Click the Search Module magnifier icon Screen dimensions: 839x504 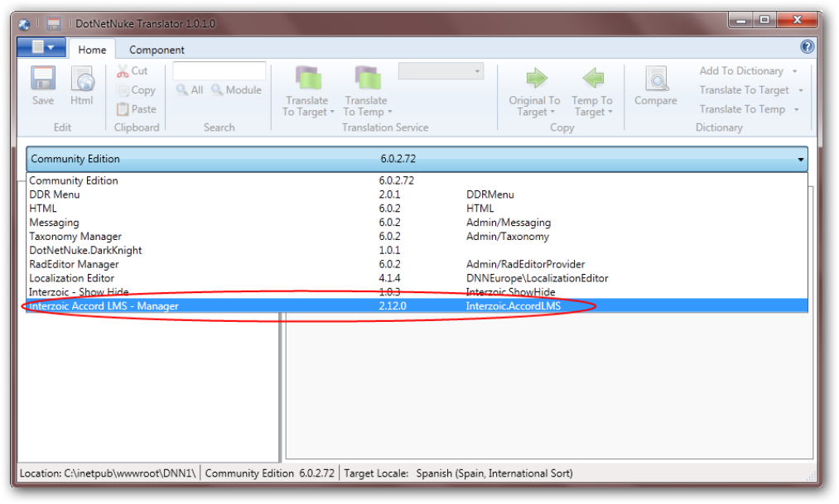[x=217, y=89]
